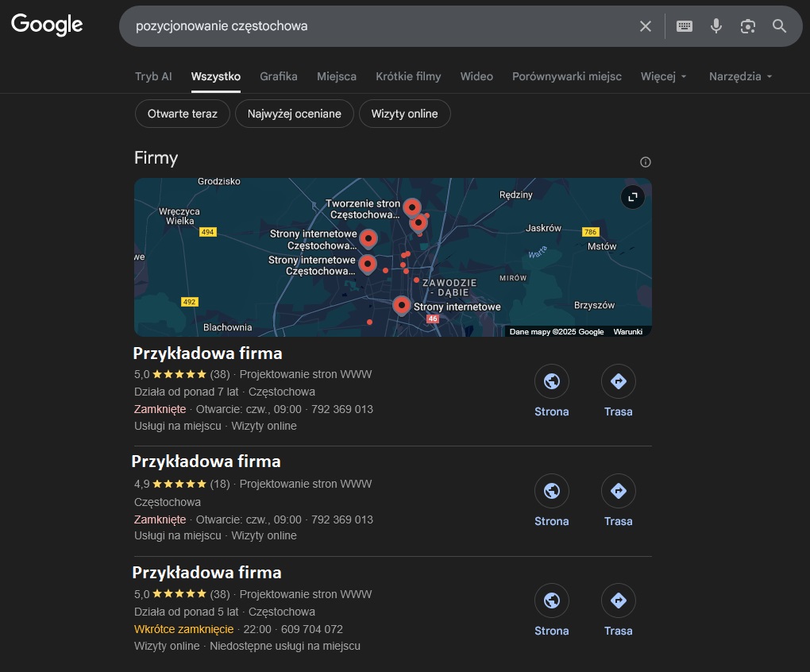Image resolution: width=810 pixels, height=672 pixels.
Task: Click the magnifying glass search icon
Action: (x=779, y=25)
